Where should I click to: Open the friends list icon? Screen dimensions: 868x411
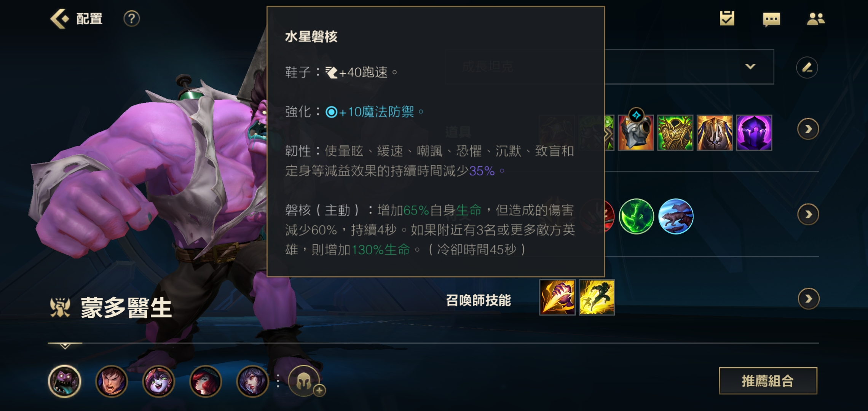click(x=815, y=19)
